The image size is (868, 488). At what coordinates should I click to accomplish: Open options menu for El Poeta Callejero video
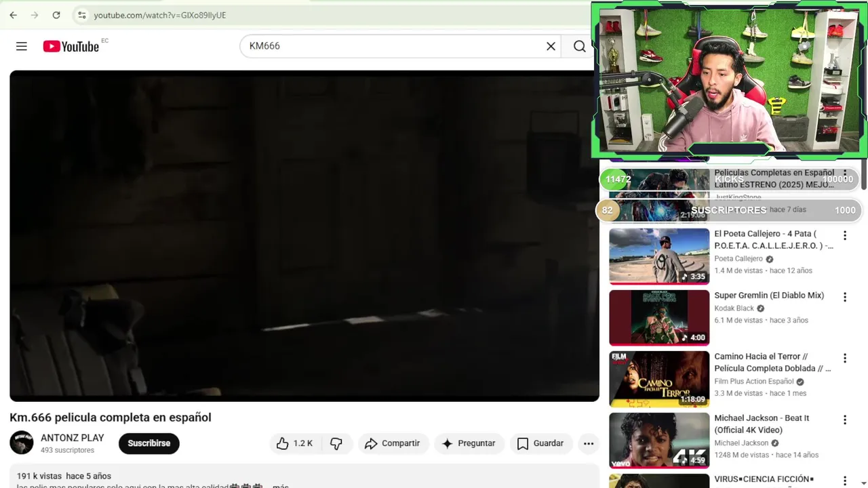[845, 236]
